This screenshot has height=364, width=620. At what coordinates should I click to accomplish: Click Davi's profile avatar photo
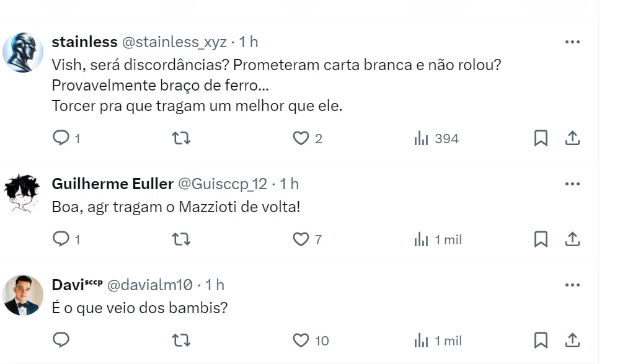[23, 296]
